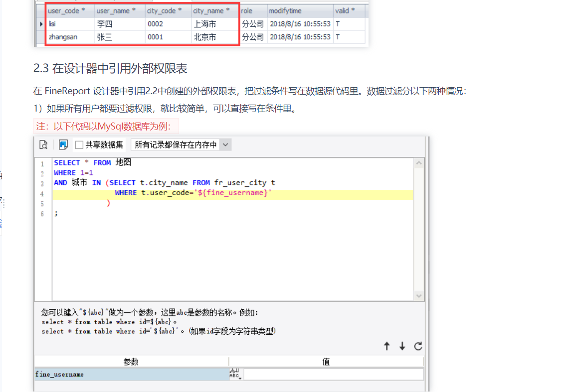
Task: Click the 北京市 cell
Action: [x=215, y=37]
